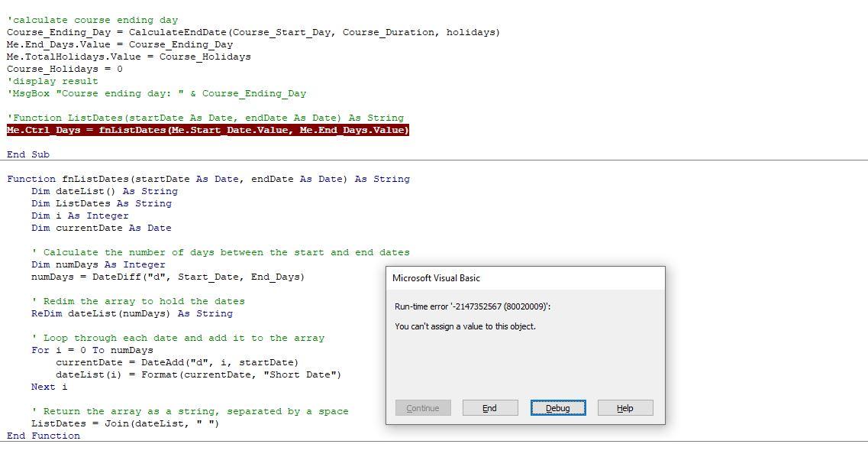The width and height of the screenshot is (868, 457).
Task: Click the Debug button in the error dialog
Action: click(x=558, y=408)
